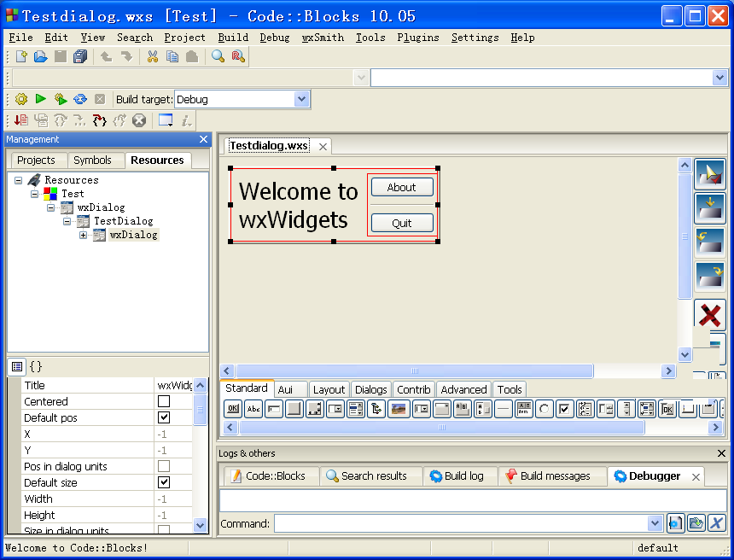This screenshot has height=560, width=734.
Task: Click the Width property value field
Action: (x=173, y=499)
